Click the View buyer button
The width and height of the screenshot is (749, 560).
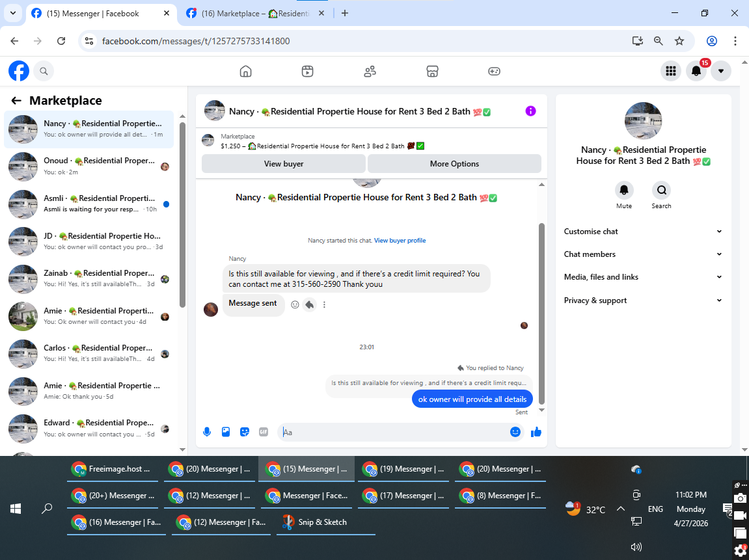pos(284,164)
